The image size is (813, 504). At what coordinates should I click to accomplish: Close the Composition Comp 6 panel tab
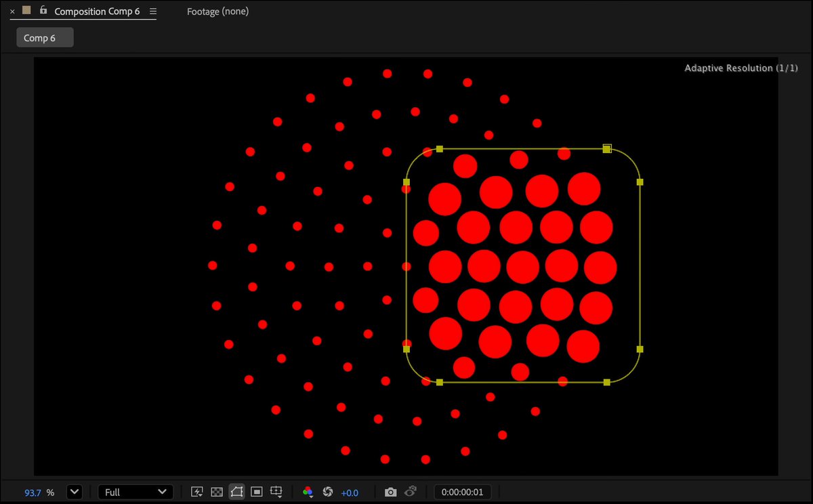[x=12, y=12]
